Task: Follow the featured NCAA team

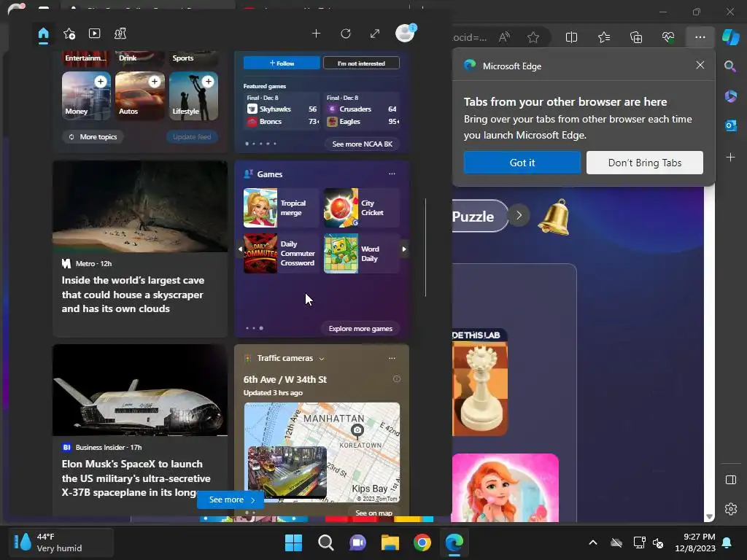Action: tap(282, 63)
